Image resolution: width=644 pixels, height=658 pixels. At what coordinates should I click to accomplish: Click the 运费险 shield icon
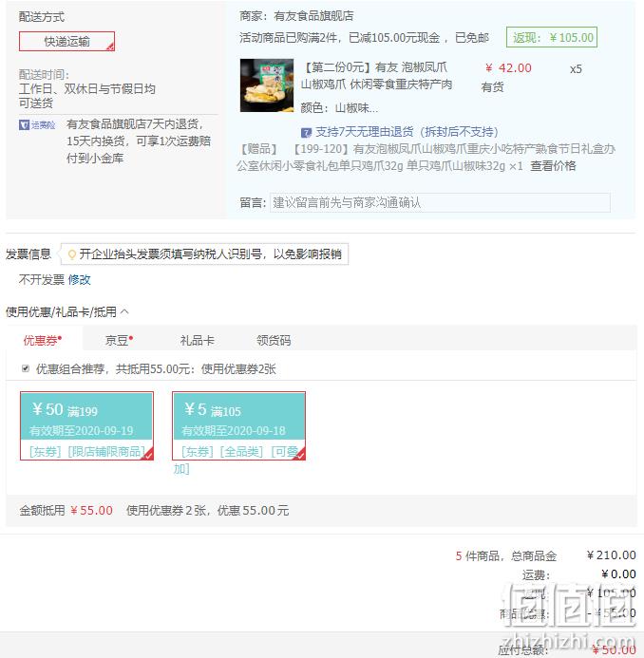coord(24,124)
